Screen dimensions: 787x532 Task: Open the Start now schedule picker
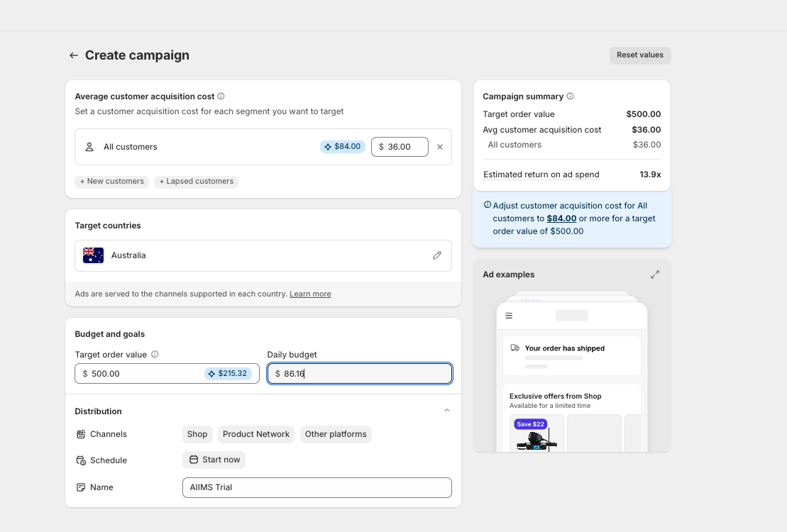[214, 460]
